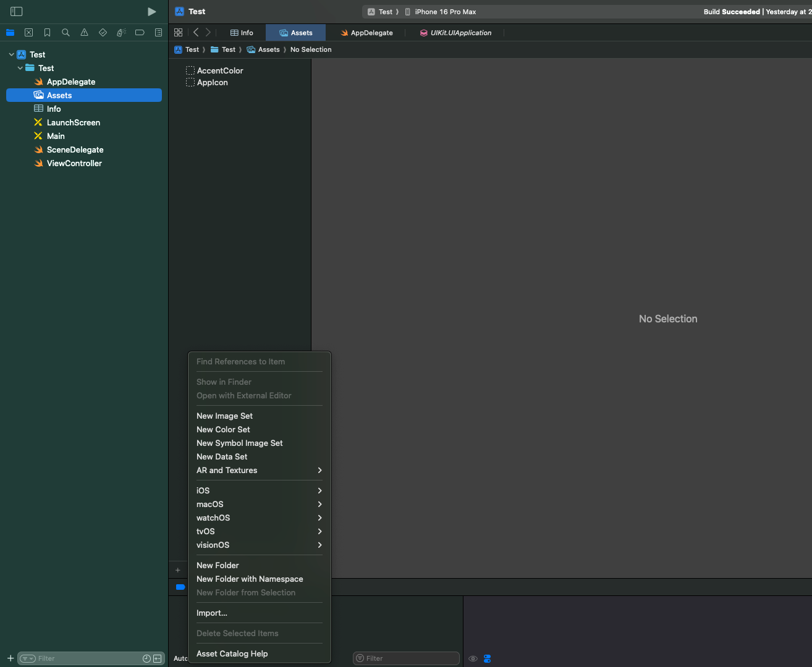Screen dimensions: 812x667
Task: Open the Test navigator diamond icon
Action: click(103, 33)
